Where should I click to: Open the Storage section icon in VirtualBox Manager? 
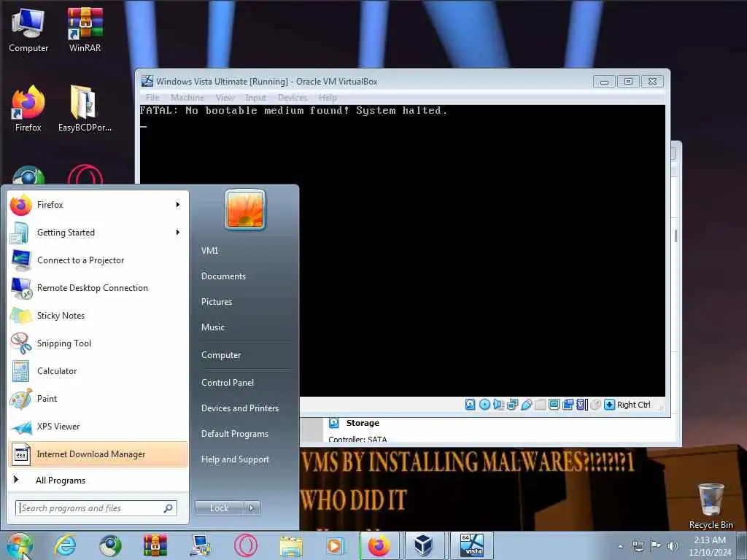334,423
